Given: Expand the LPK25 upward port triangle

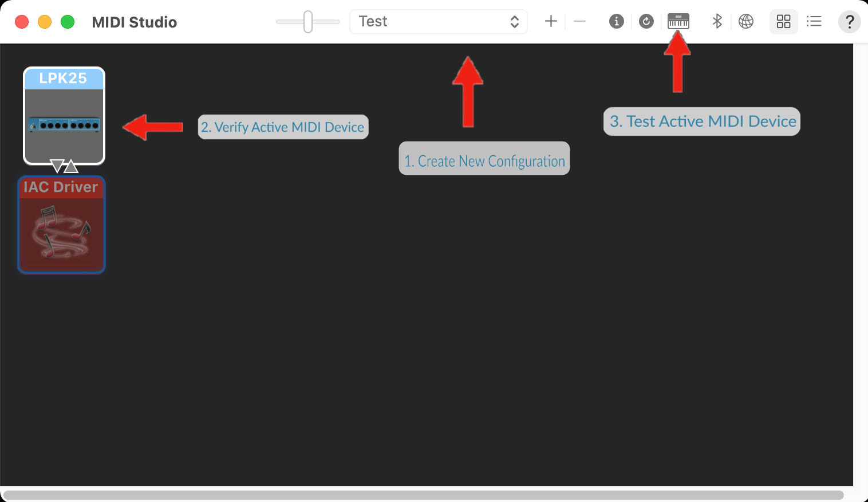Looking at the screenshot, I should click(x=70, y=166).
